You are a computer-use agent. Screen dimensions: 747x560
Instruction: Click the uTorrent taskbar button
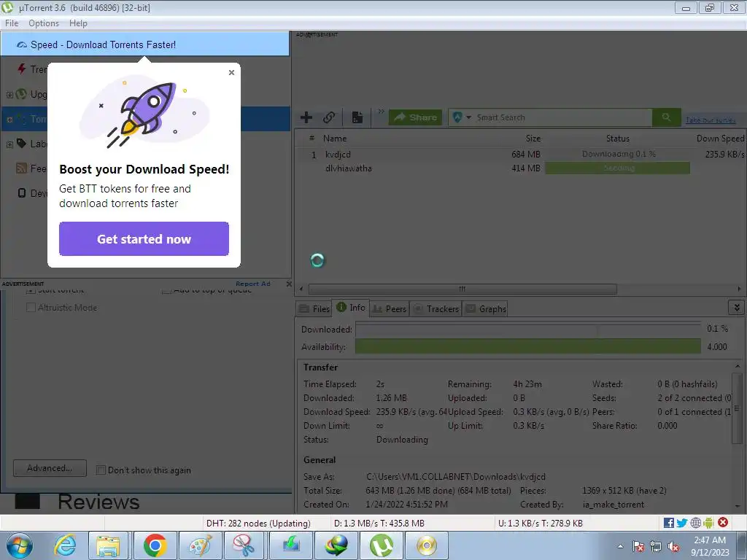[x=382, y=545]
